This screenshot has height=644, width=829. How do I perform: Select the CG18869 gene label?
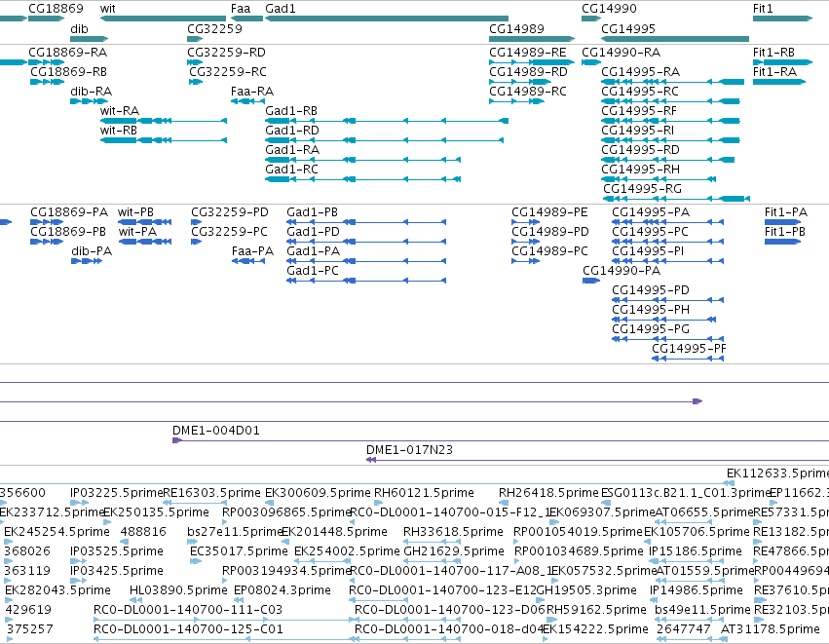click(x=56, y=9)
